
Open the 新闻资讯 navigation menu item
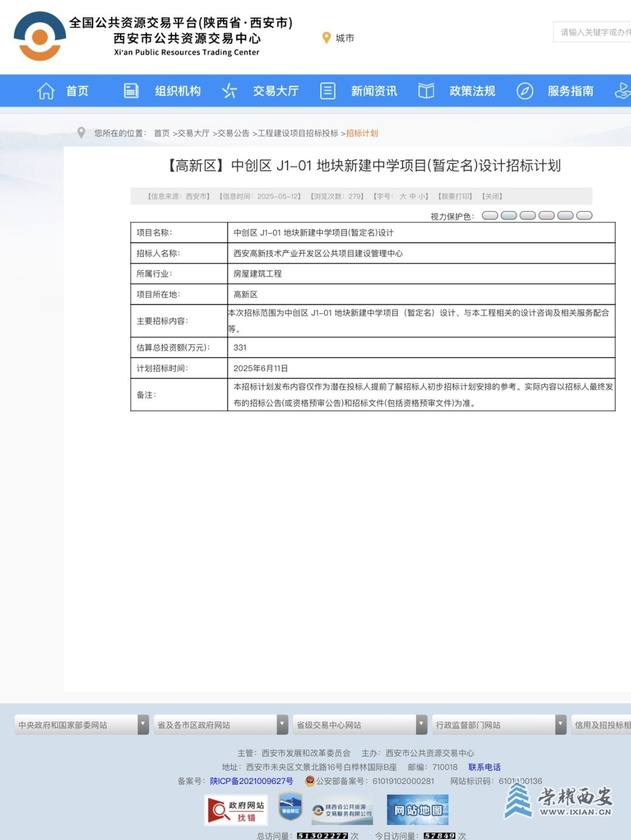coord(374,91)
